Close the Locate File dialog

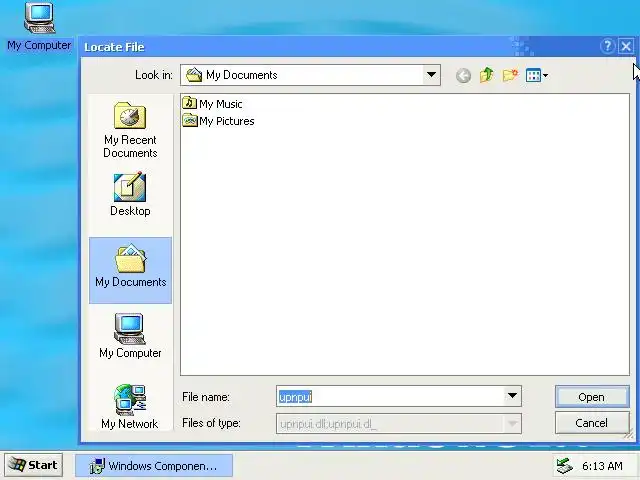click(x=626, y=46)
